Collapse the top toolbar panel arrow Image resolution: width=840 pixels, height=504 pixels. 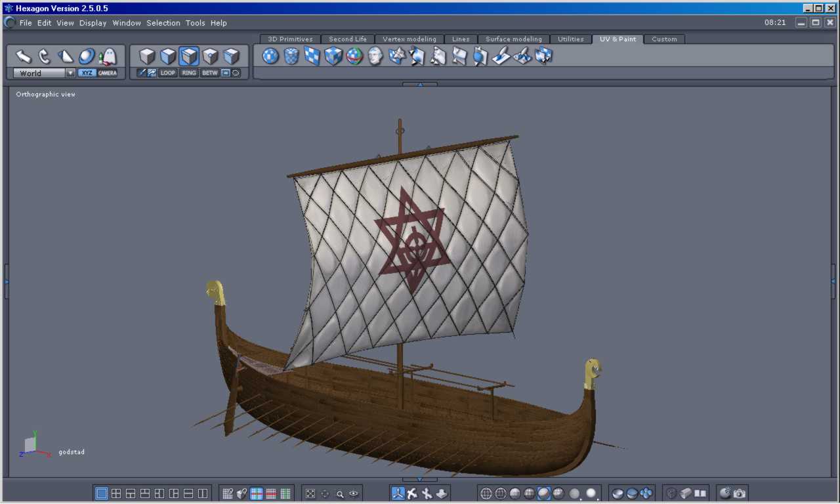tap(420, 84)
